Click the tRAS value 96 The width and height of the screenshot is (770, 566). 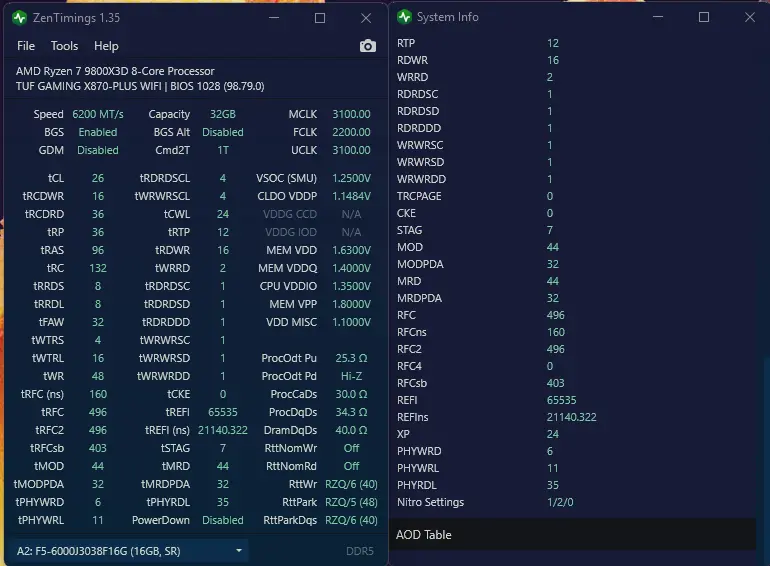[98, 250]
